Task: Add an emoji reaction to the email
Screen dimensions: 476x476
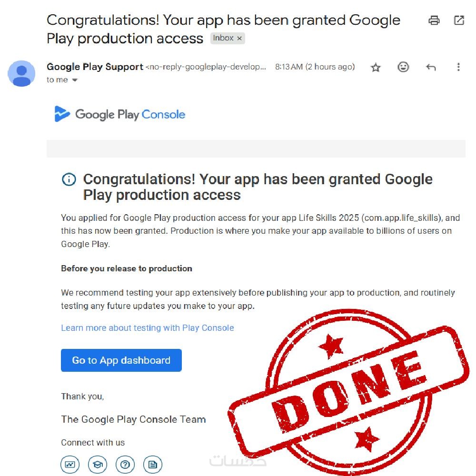Action: point(403,67)
